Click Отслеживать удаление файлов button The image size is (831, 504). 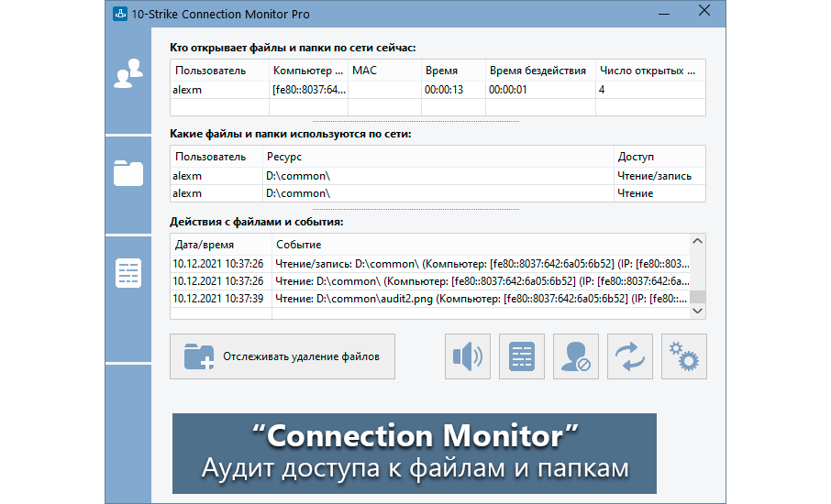coord(283,356)
